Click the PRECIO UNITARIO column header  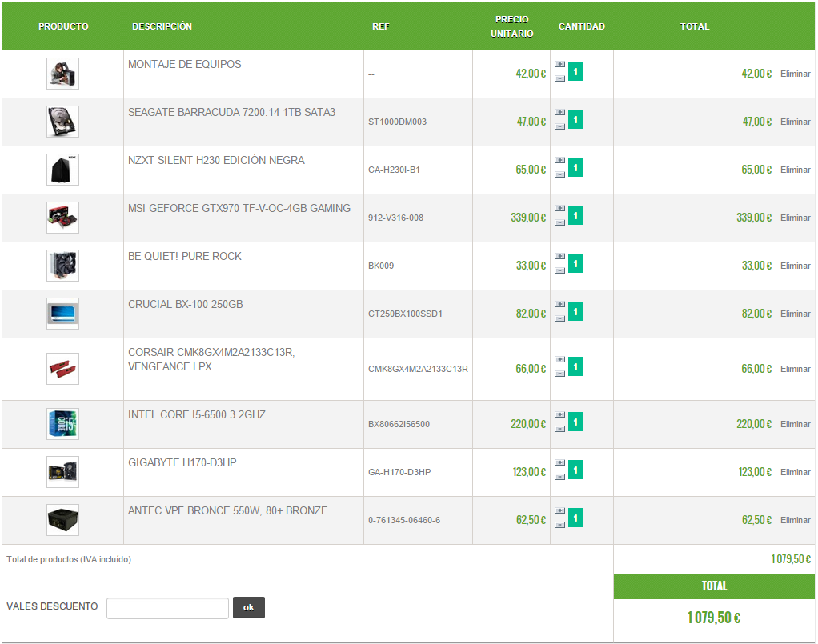coord(511,26)
